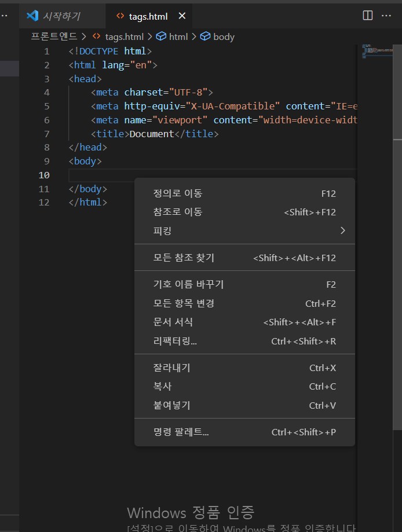The width and height of the screenshot is (402, 532).
Task: Split the editor to the right
Action: 368,15
